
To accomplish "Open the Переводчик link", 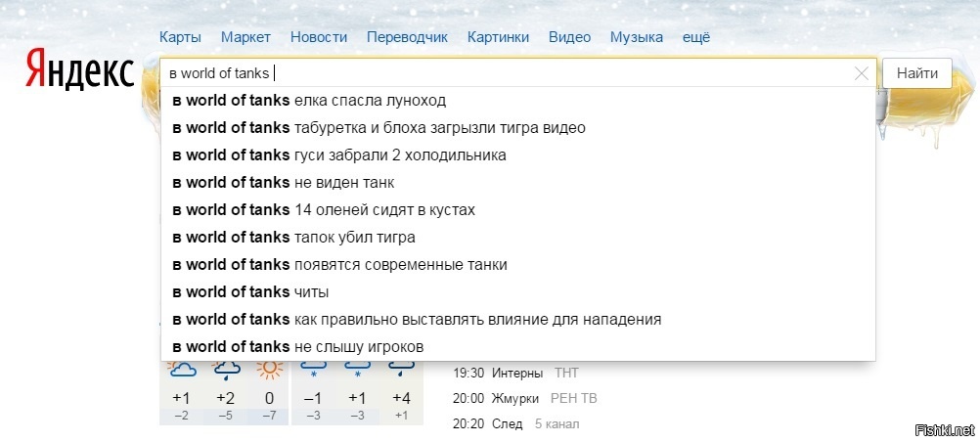I will click(407, 37).
